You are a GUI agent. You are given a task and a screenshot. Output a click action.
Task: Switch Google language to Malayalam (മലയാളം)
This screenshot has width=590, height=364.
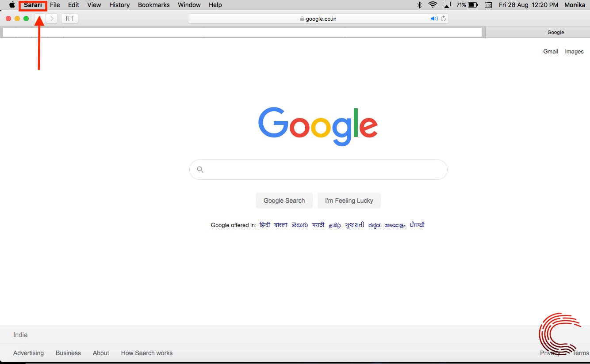395,225
